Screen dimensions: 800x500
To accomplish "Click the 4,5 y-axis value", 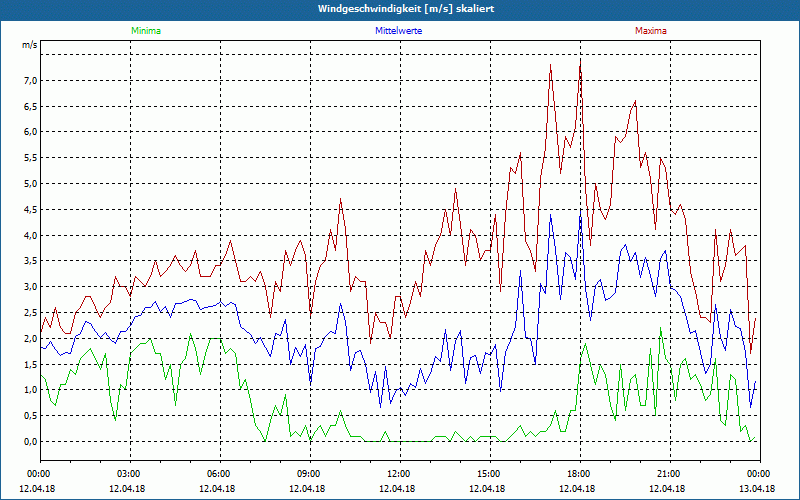I will pos(30,209).
